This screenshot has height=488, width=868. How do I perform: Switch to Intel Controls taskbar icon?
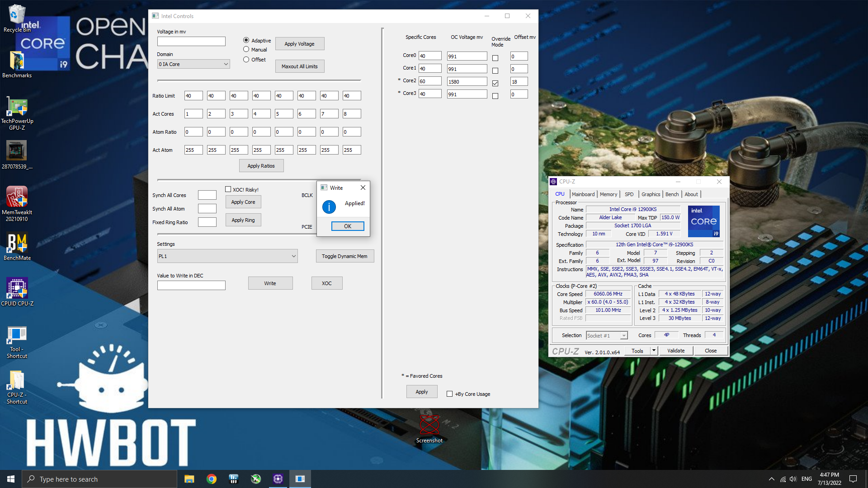pyautogui.click(x=300, y=479)
